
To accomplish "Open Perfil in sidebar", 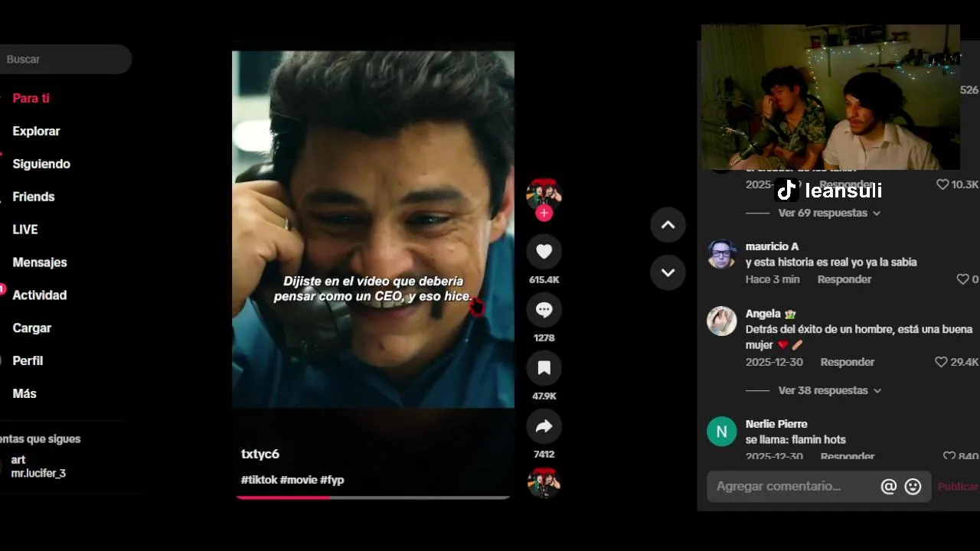I will click(x=28, y=361).
